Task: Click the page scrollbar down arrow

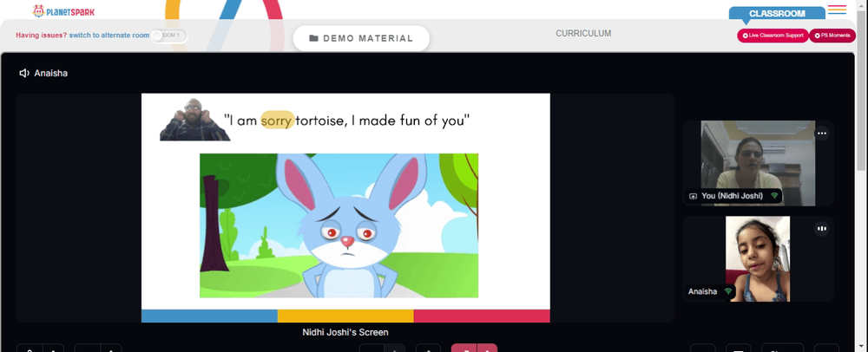Action: tap(863, 348)
